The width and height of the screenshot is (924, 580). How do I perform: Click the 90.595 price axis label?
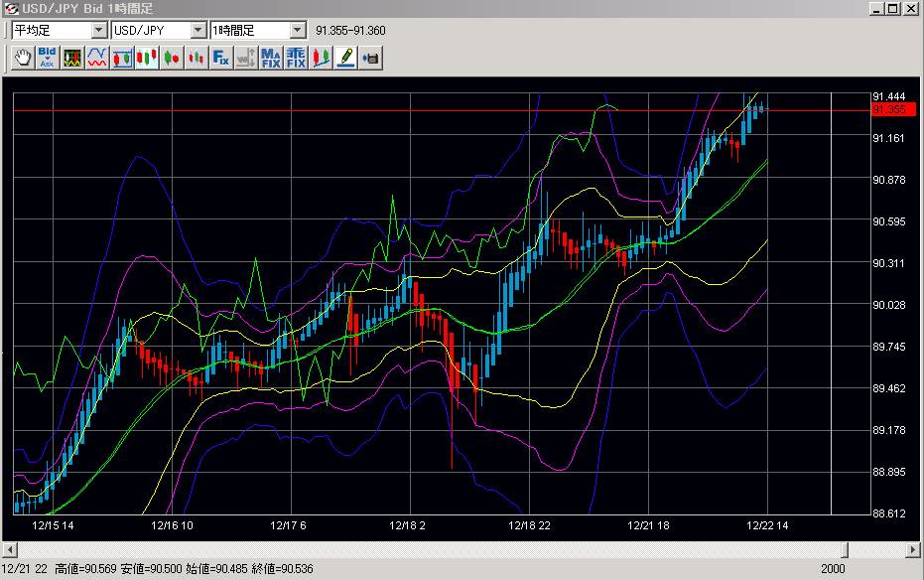[x=888, y=221]
